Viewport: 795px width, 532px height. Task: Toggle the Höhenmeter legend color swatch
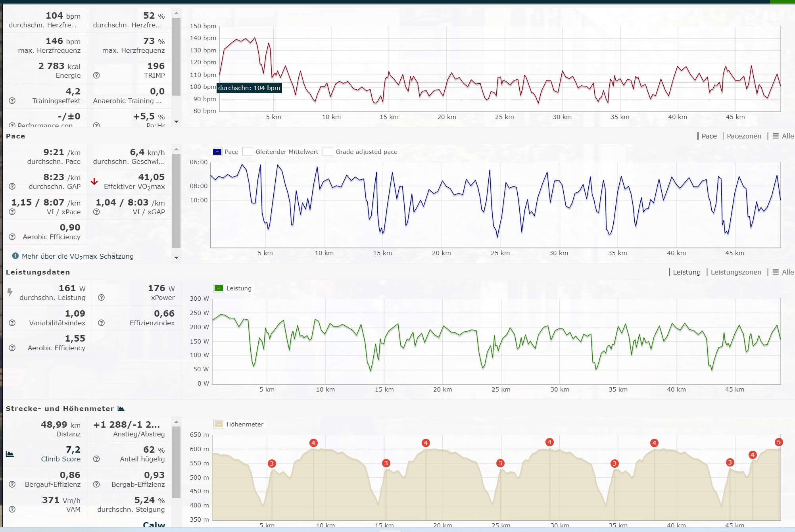[x=219, y=424]
